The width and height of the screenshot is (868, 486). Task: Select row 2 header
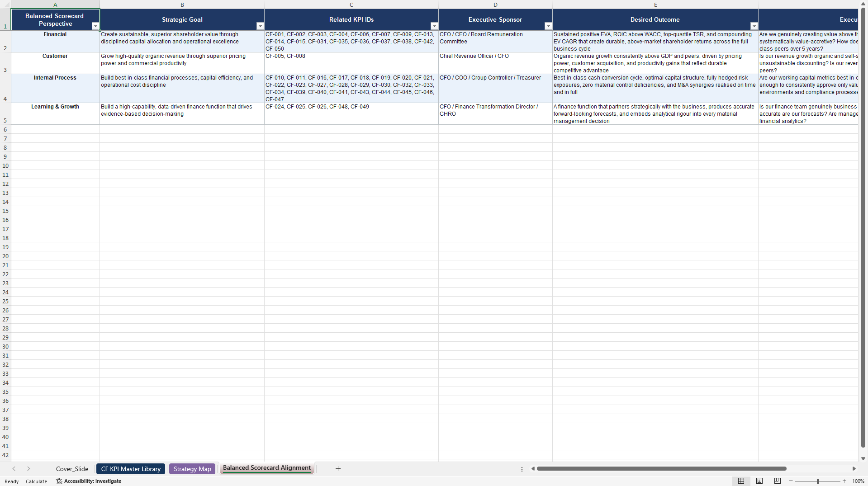pos(5,42)
